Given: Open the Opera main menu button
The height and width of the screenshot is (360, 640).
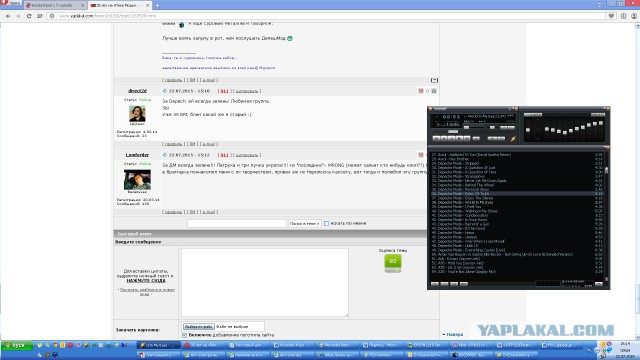Looking at the screenshot, I should (x=10, y=3).
